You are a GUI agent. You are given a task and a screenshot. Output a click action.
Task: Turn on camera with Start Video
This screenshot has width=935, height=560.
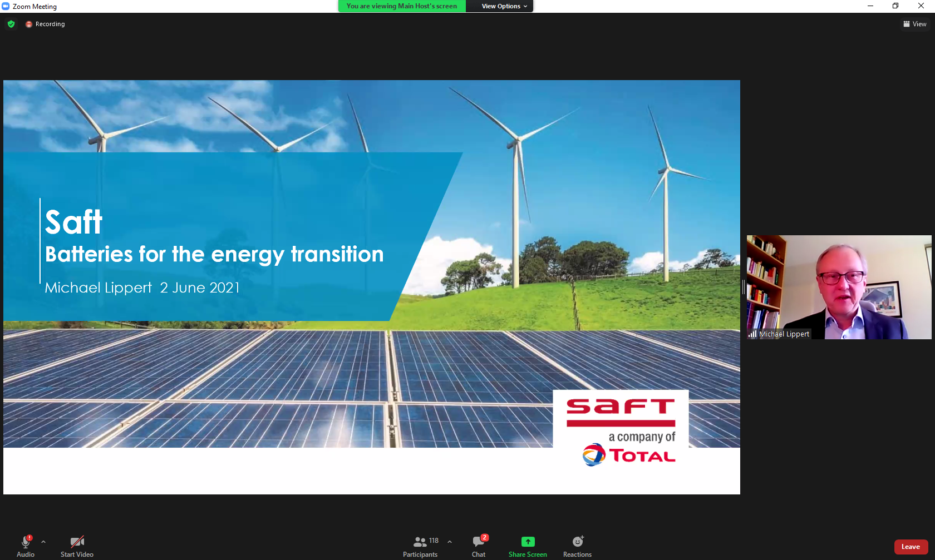[77, 542]
